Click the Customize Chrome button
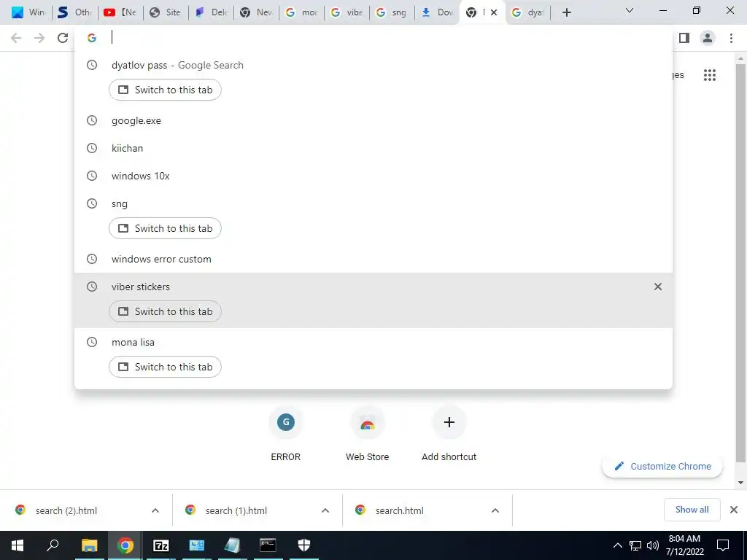Viewport: 747px width, 560px height. pos(662,466)
